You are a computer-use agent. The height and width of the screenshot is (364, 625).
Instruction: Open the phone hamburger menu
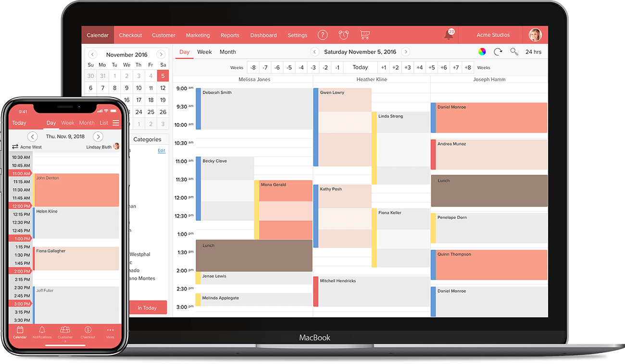coord(116,123)
